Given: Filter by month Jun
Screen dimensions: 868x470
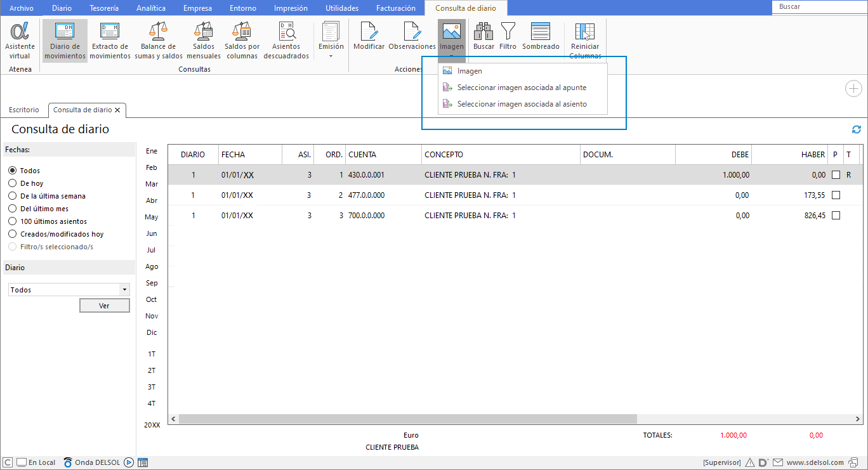Looking at the screenshot, I should (152, 233).
